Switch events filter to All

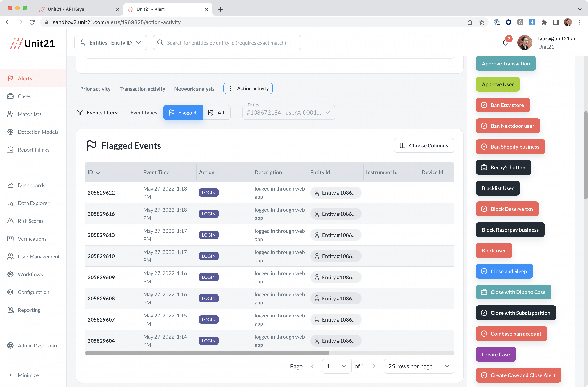click(x=216, y=113)
